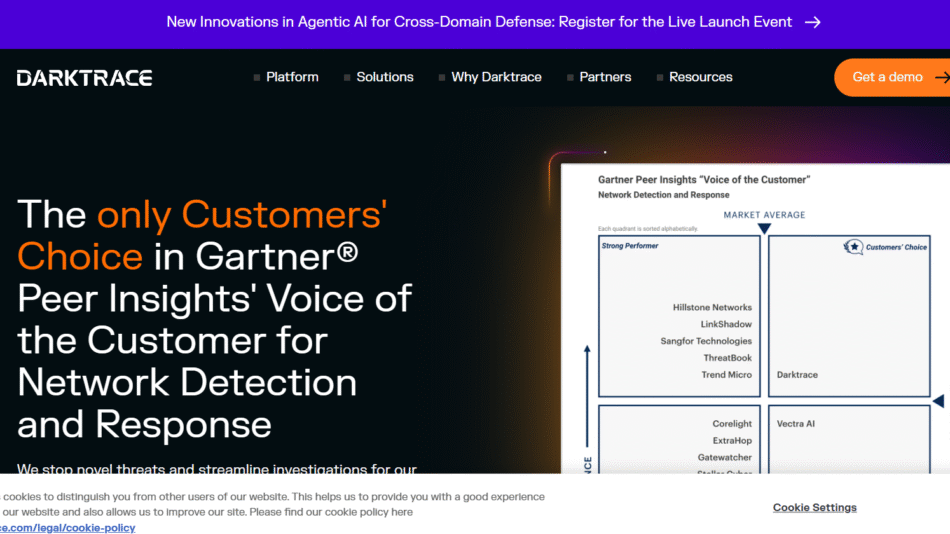Click the upward arrow on the chart axis

(x=587, y=351)
